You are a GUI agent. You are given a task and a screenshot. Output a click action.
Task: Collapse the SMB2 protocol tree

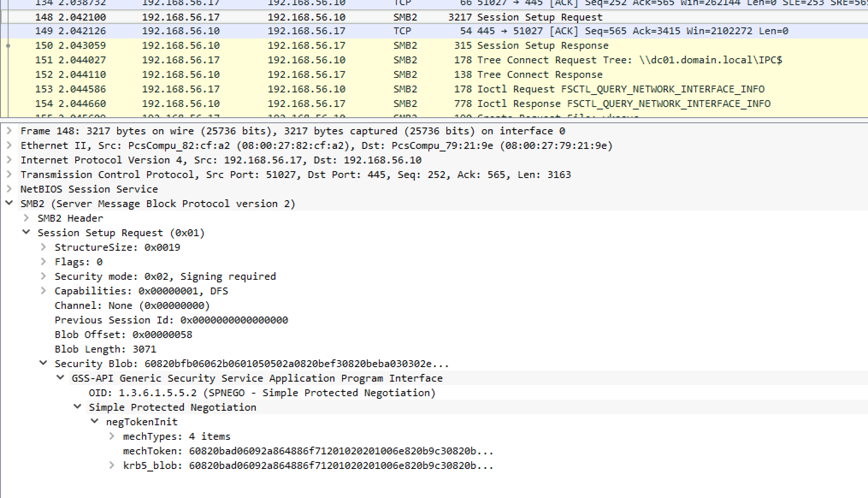pos(9,204)
